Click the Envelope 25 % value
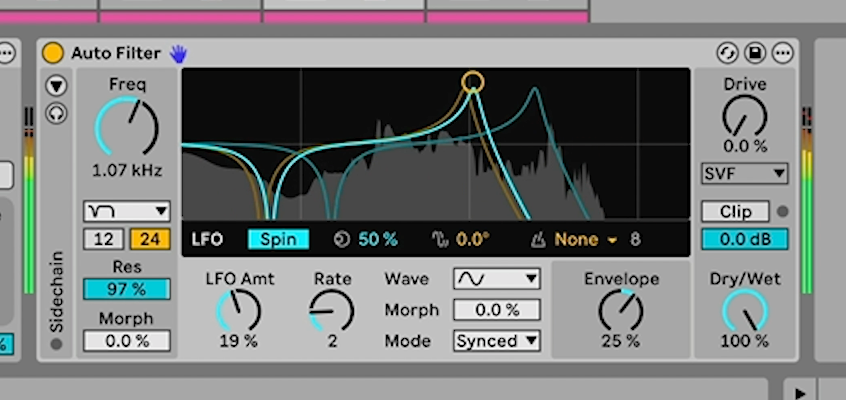 [621, 341]
